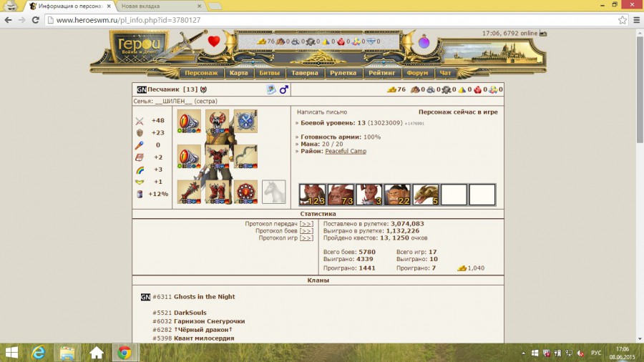Open Гарнизон Снегурочки clan link
Image resolution: width=644 pixels, height=362 pixels.
(210, 321)
